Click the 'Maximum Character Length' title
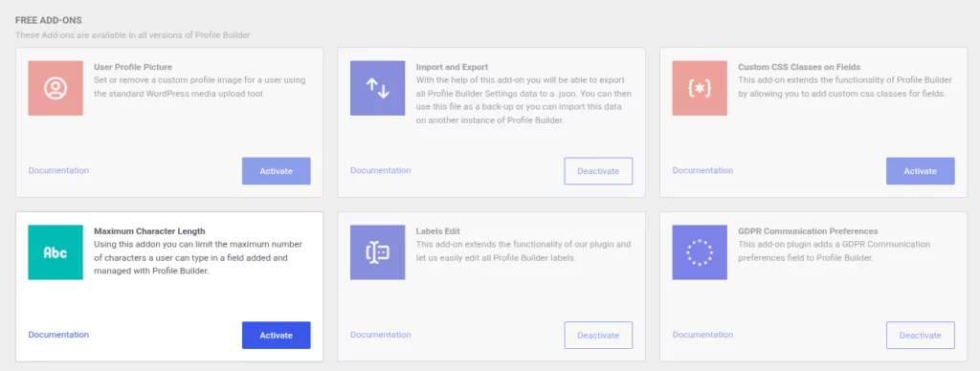Image resolution: width=980 pixels, height=371 pixels. [x=149, y=231]
